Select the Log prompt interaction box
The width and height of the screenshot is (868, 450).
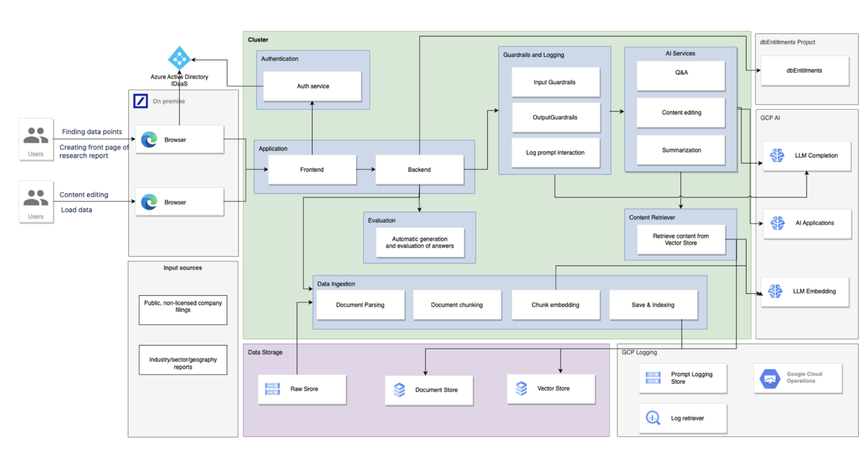[x=556, y=152]
